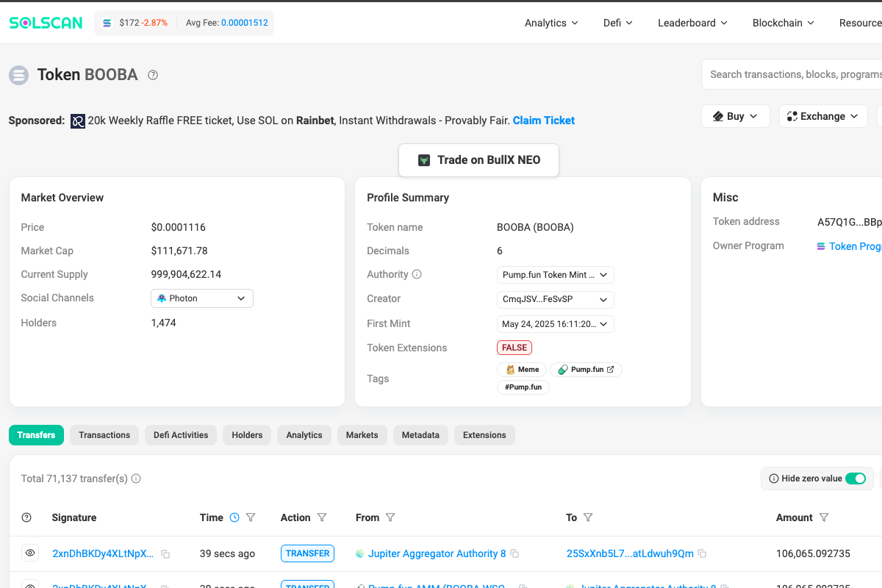
Task: Click the help icon beside Token BOOBA
Action: pos(153,75)
